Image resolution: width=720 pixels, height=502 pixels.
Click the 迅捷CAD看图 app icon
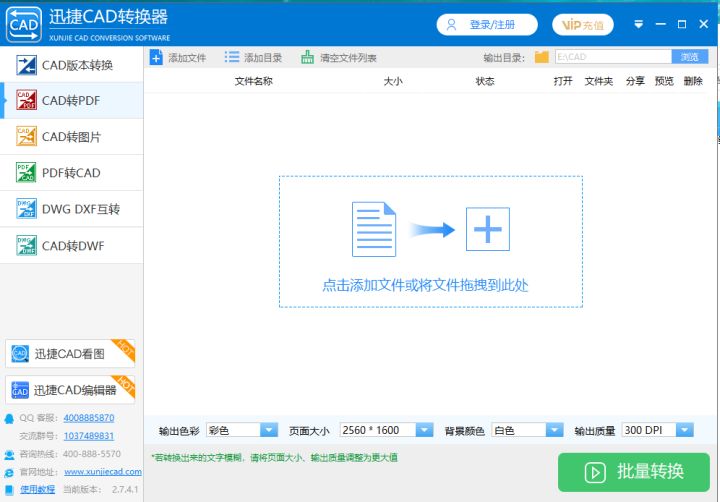(x=20, y=353)
